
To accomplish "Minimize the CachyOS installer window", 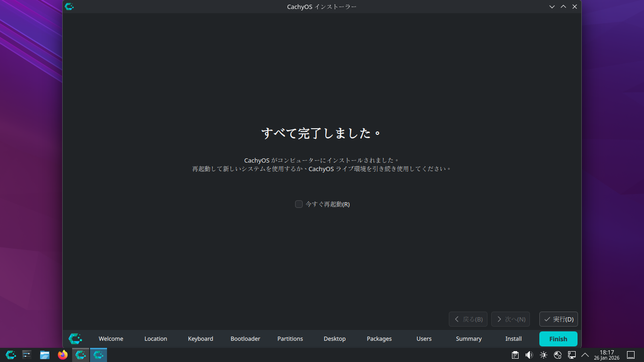I will pos(552,7).
